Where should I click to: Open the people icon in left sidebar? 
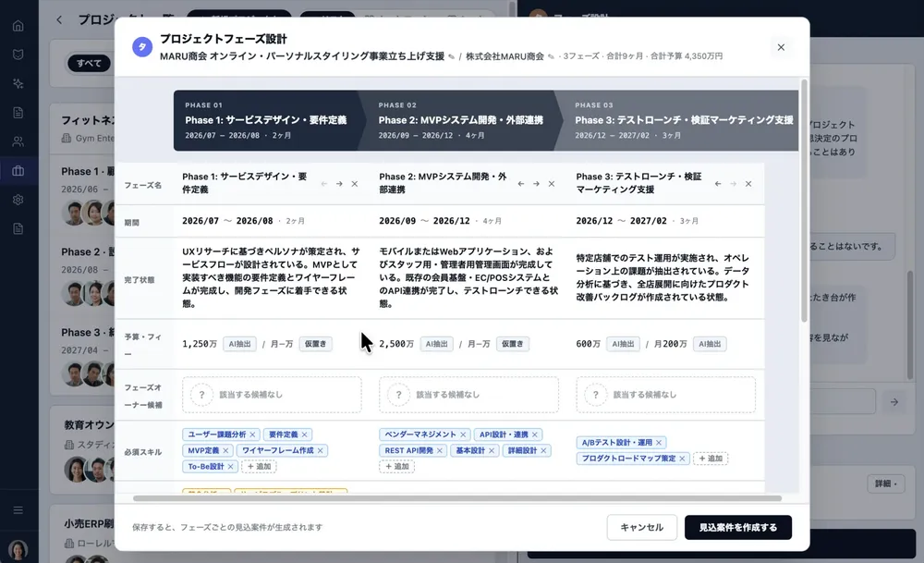click(x=18, y=141)
